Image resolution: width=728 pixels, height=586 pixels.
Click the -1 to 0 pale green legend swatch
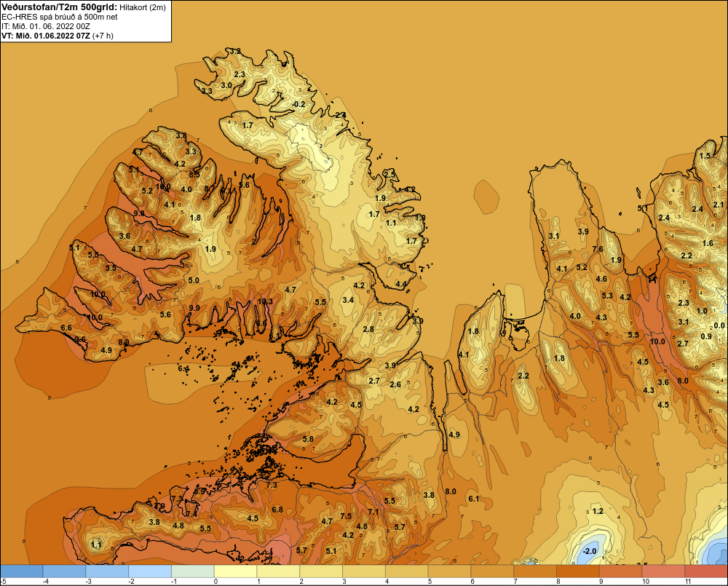point(193,571)
